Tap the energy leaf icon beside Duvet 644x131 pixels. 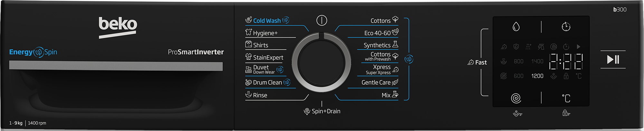coord(280,69)
